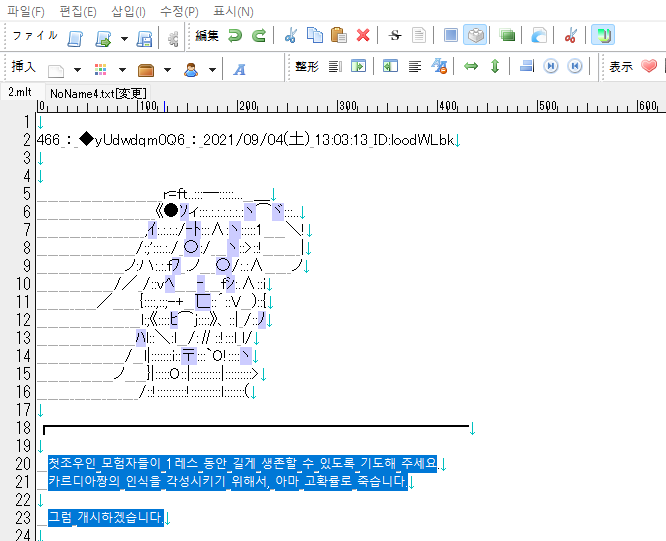
Task: Toggle the highlighted 3D box view button
Action: coord(476,36)
